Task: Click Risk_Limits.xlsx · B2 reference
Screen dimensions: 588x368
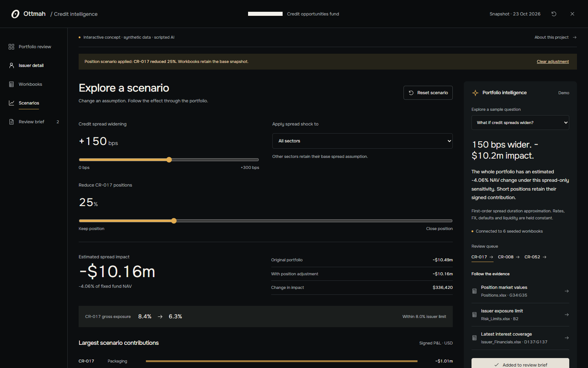Action: pos(500,319)
